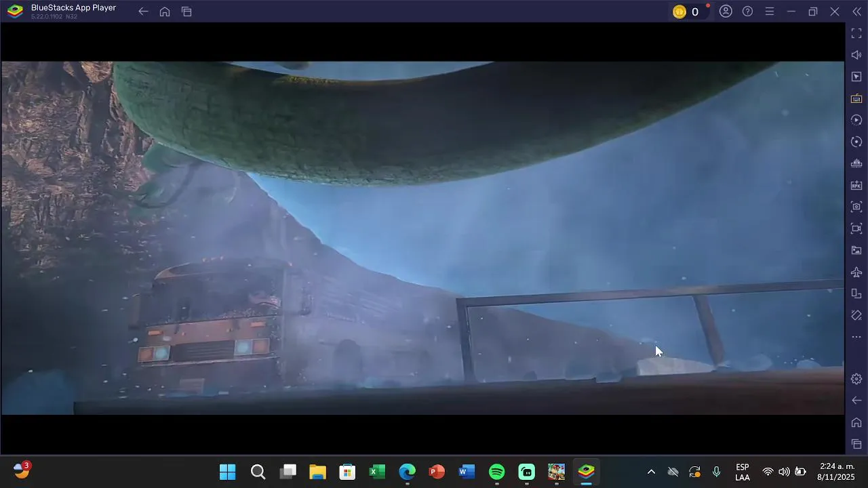868x488 pixels.
Task: Open the account profile icon
Action: [726, 12]
